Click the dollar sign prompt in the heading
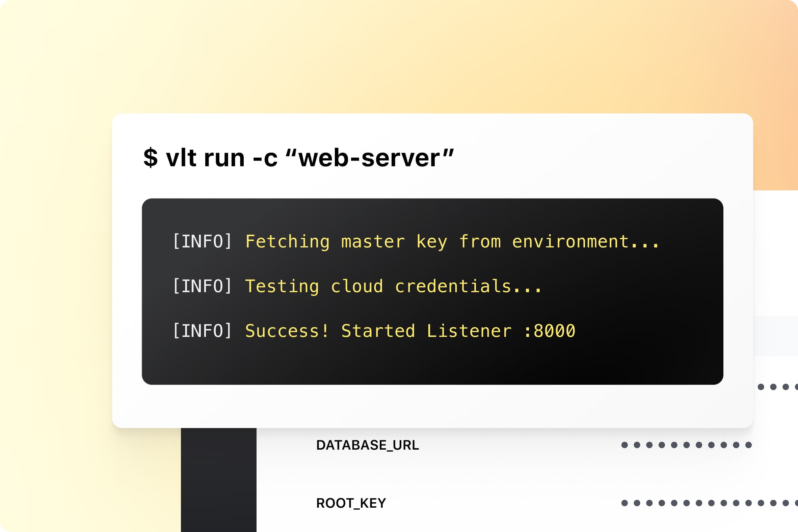The width and height of the screenshot is (798, 532). [x=150, y=158]
